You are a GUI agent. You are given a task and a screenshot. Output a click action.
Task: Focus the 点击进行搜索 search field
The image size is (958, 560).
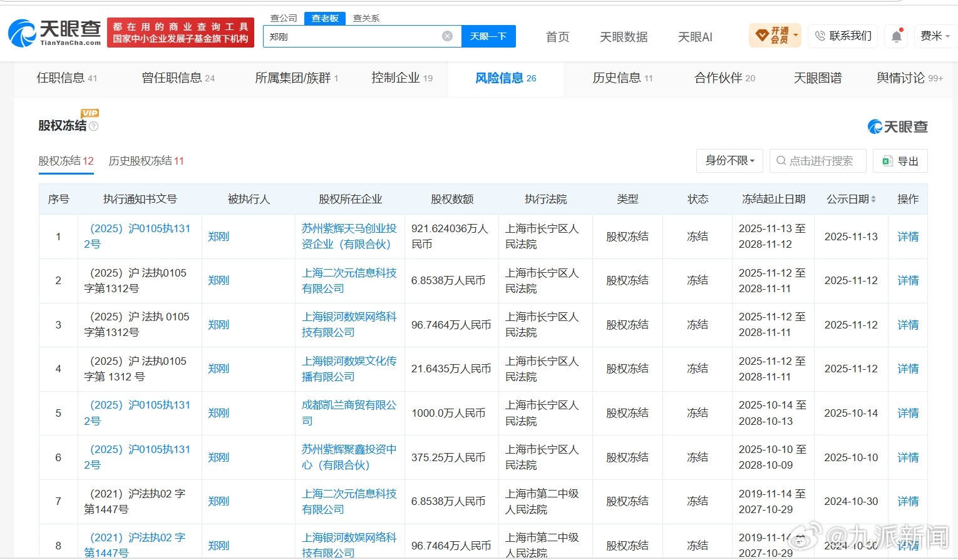[x=818, y=161]
